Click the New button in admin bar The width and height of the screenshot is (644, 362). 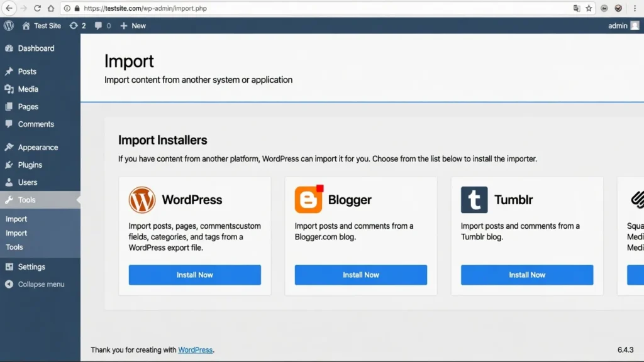coord(133,25)
